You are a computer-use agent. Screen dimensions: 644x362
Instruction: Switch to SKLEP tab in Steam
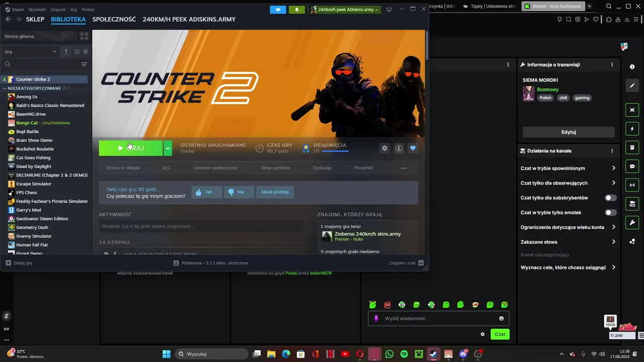click(x=35, y=19)
